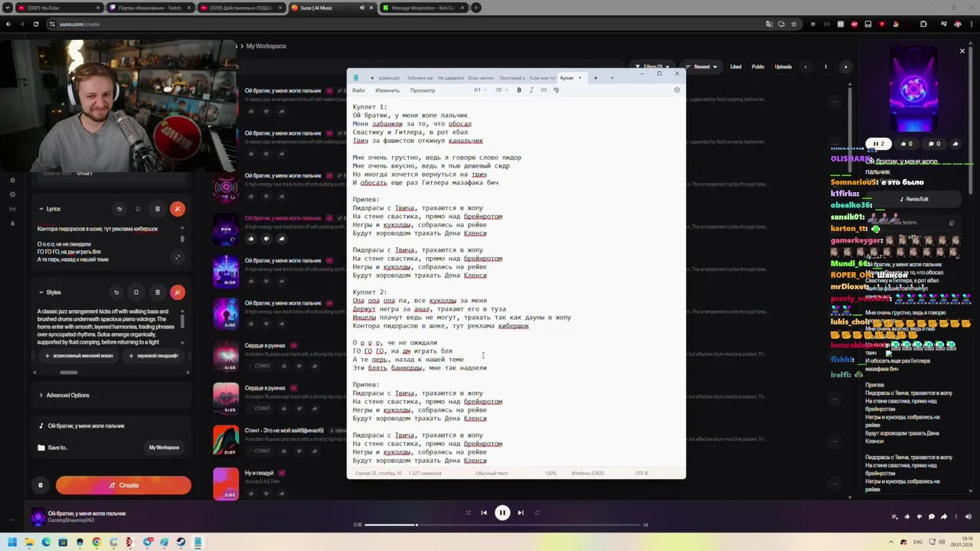Click the orange magic wand in Lyrics
The width and height of the screenshot is (980, 551).
178,209
